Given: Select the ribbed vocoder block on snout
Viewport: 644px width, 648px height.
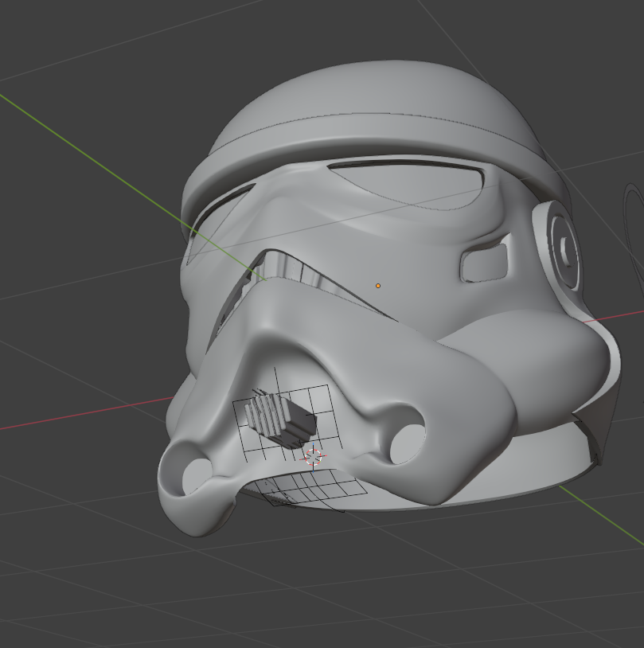Looking at the screenshot, I should [278, 417].
